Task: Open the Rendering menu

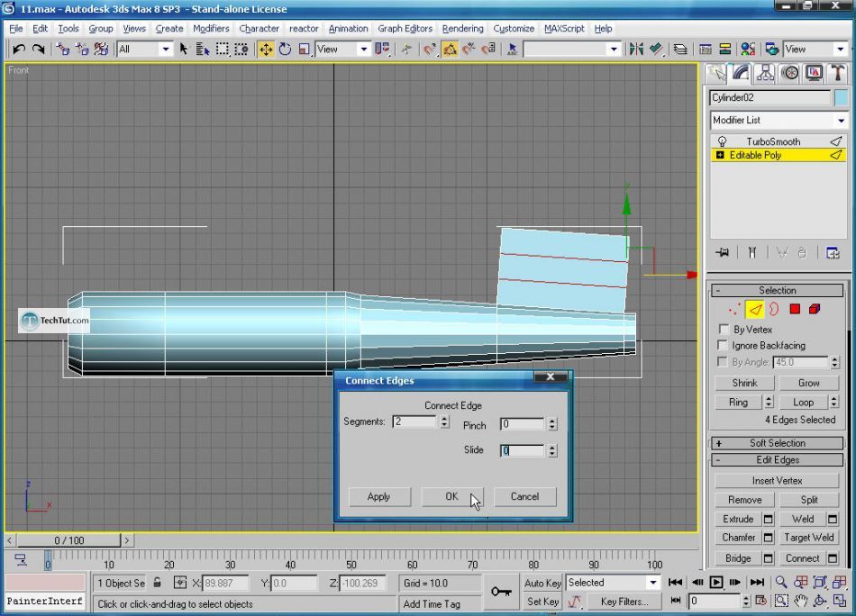Action: tap(462, 29)
